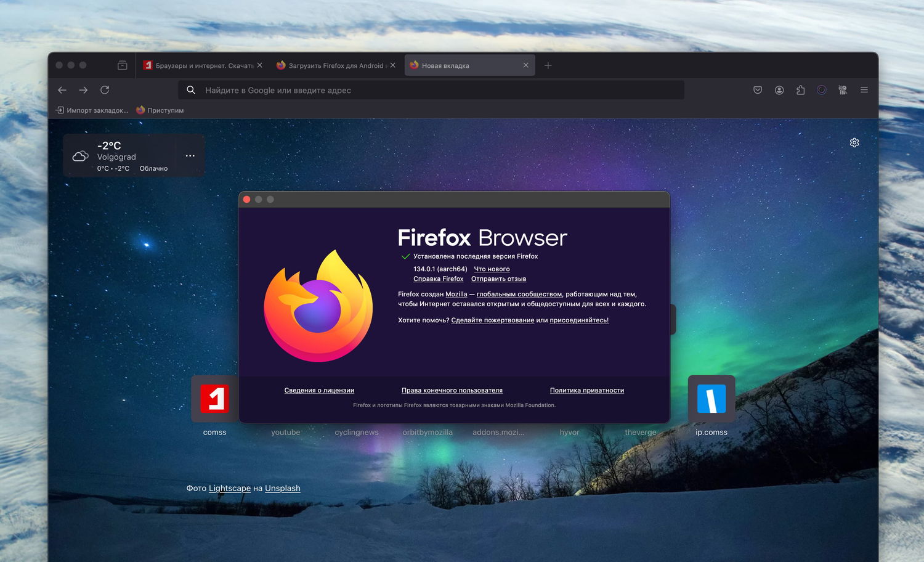
Task: Click the 'Unsplash' photo credit link
Action: tap(283, 488)
